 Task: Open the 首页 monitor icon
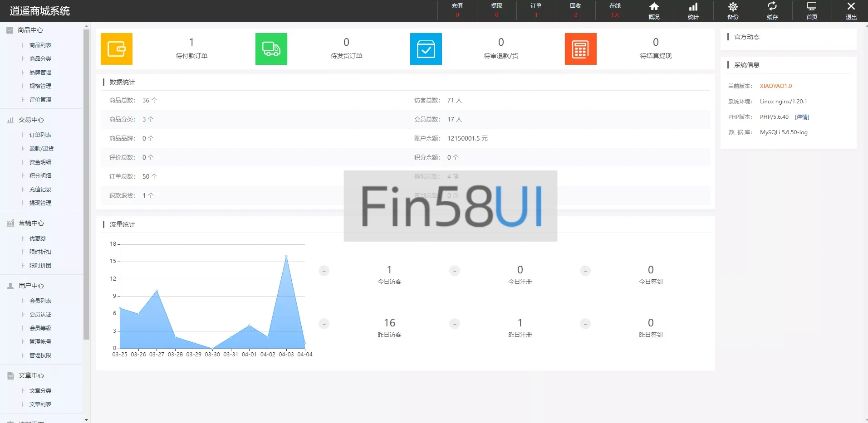[812, 10]
